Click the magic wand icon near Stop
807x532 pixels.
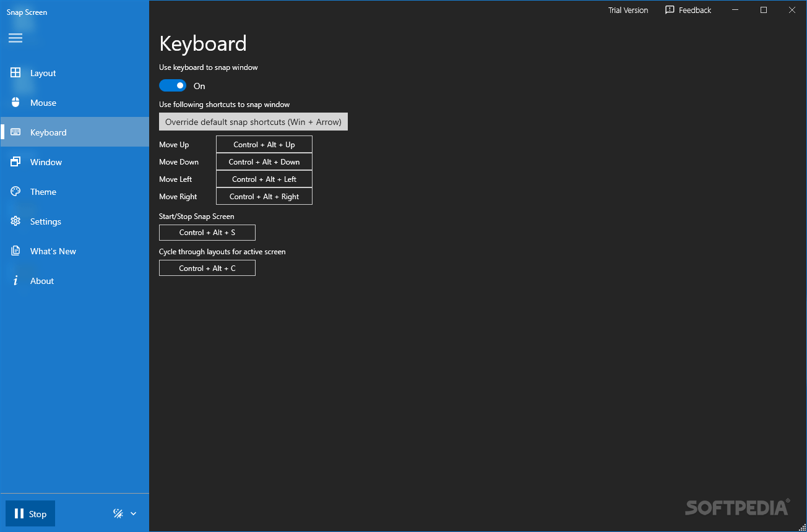pyautogui.click(x=118, y=513)
